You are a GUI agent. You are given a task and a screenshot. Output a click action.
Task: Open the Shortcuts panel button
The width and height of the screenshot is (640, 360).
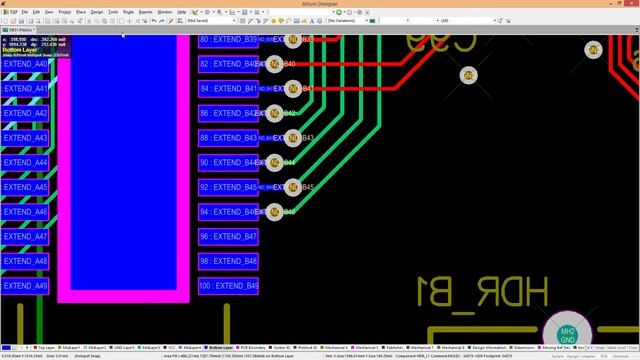click(621, 356)
